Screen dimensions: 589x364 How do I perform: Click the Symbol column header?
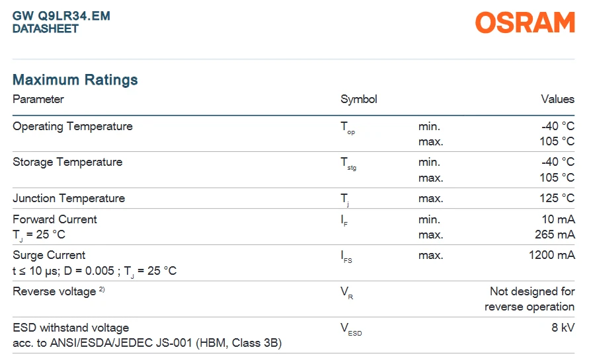(359, 99)
